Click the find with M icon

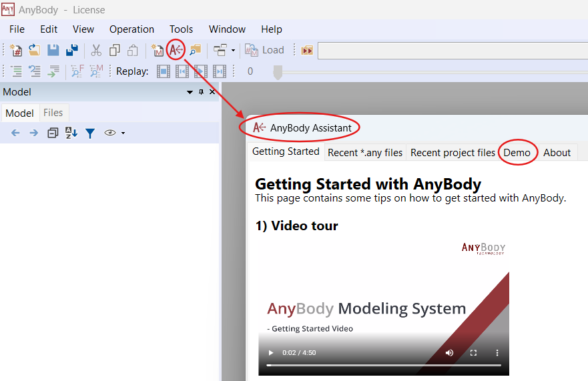tap(96, 71)
